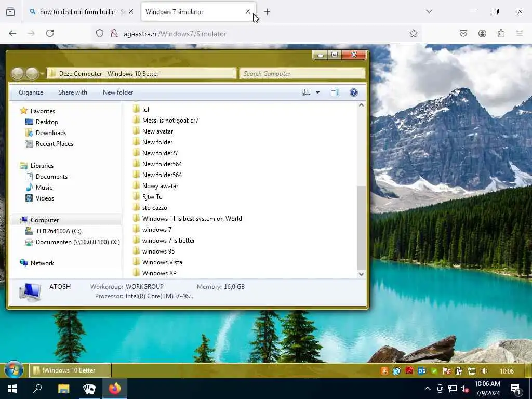Click the Explorer window's forward navigation button

(32, 73)
